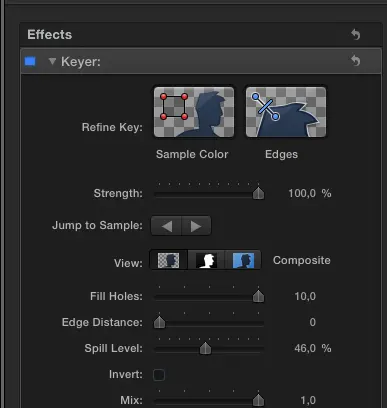Click the Spill Level slider handle
Screen dimensions: 387x408
tap(205, 348)
